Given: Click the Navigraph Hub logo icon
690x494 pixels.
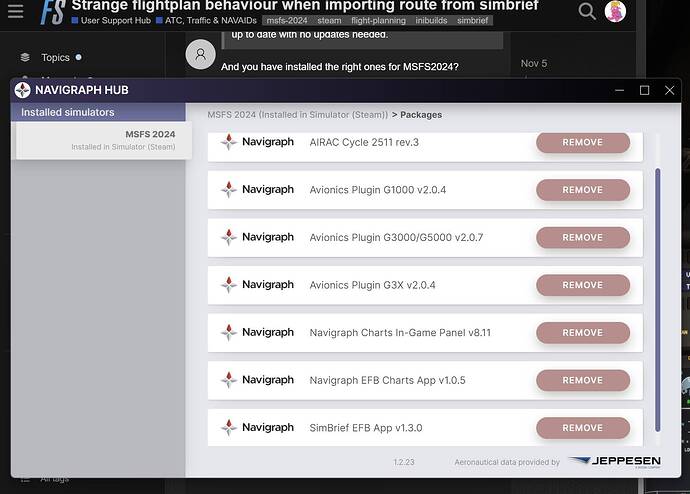Looking at the screenshot, I should point(22,90).
